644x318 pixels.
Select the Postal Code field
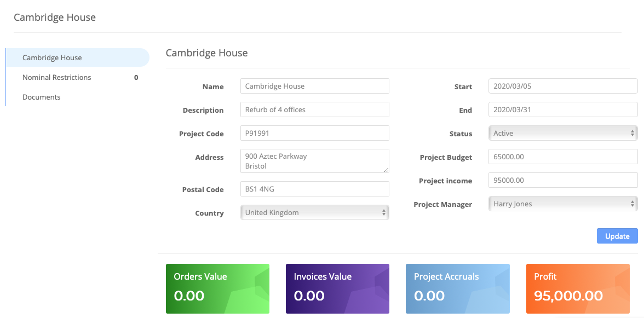tap(314, 189)
